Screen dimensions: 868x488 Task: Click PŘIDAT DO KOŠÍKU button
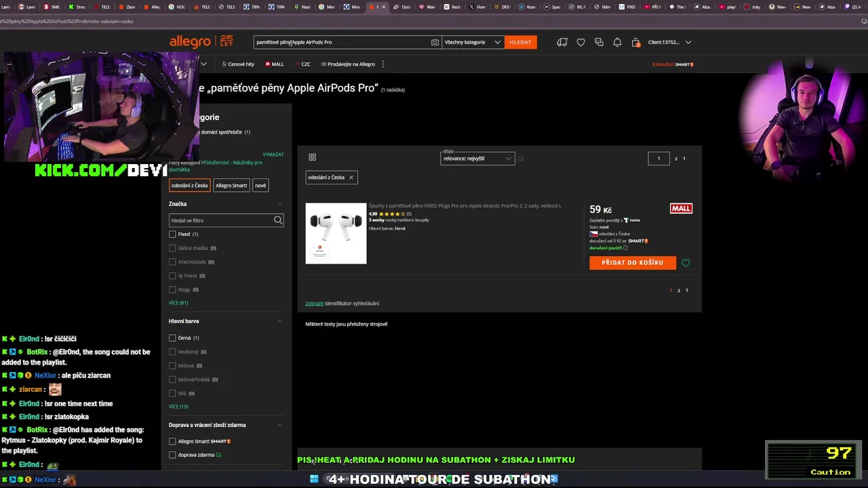coord(633,263)
